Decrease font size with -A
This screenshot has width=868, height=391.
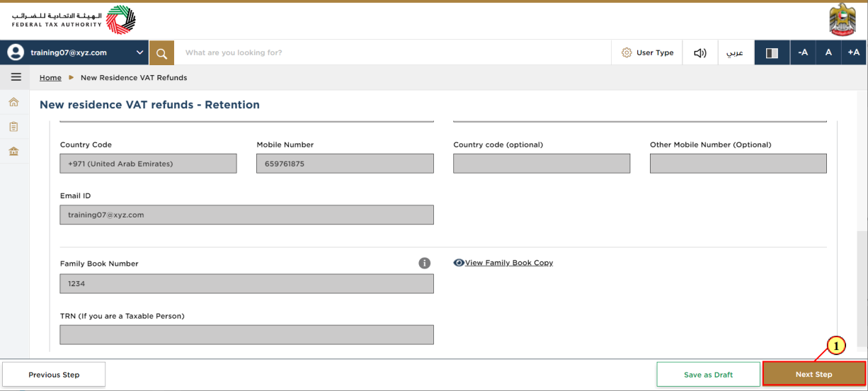click(803, 52)
